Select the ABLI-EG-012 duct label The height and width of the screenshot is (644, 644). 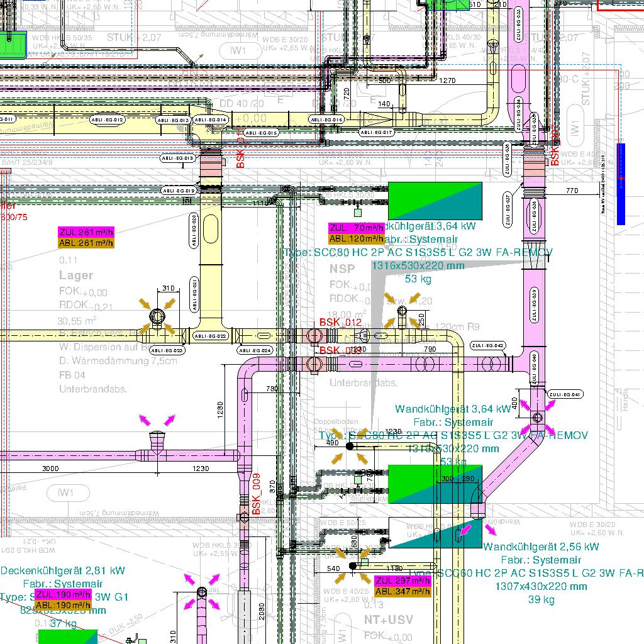point(107,119)
